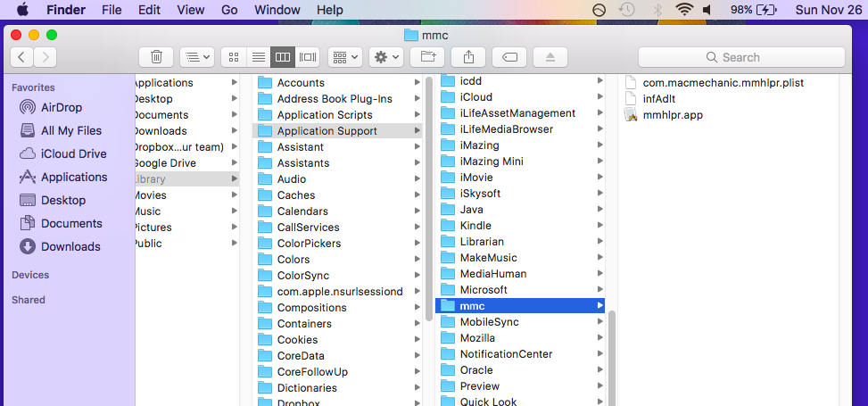Select the Caches folder
868x406 pixels.
[337, 195]
